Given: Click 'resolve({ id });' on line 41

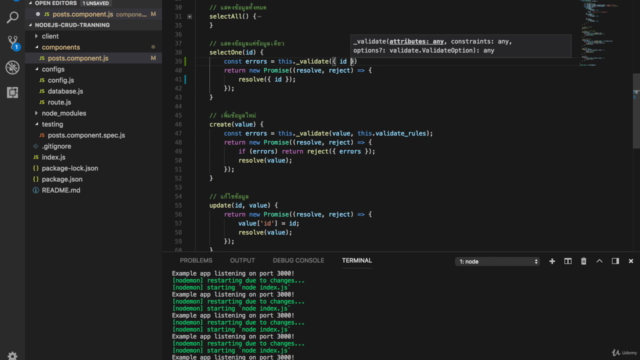Looking at the screenshot, I should pos(267,80).
